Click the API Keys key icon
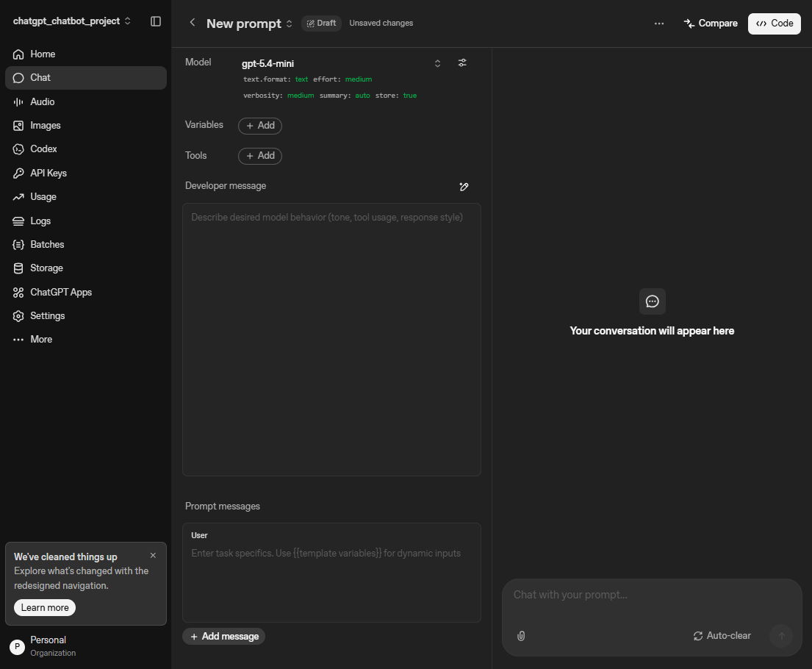Screen dimensions: 812x669 coord(18,173)
